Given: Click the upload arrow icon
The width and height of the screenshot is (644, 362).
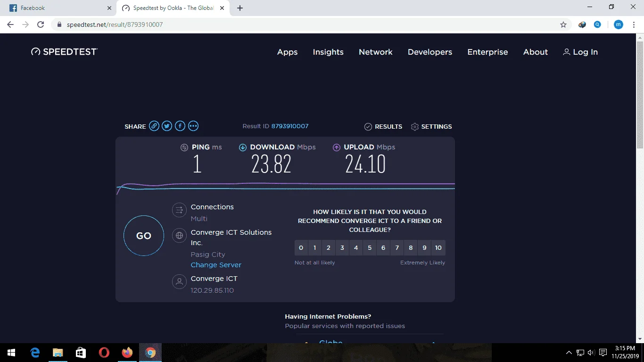Looking at the screenshot, I should point(337,148).
